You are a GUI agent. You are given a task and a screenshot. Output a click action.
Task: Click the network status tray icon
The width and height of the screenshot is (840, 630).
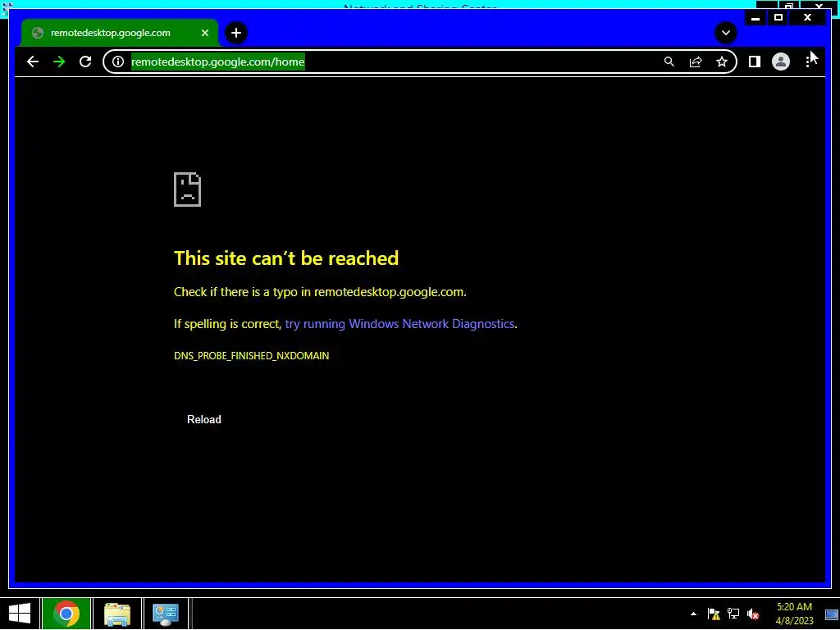733,614
